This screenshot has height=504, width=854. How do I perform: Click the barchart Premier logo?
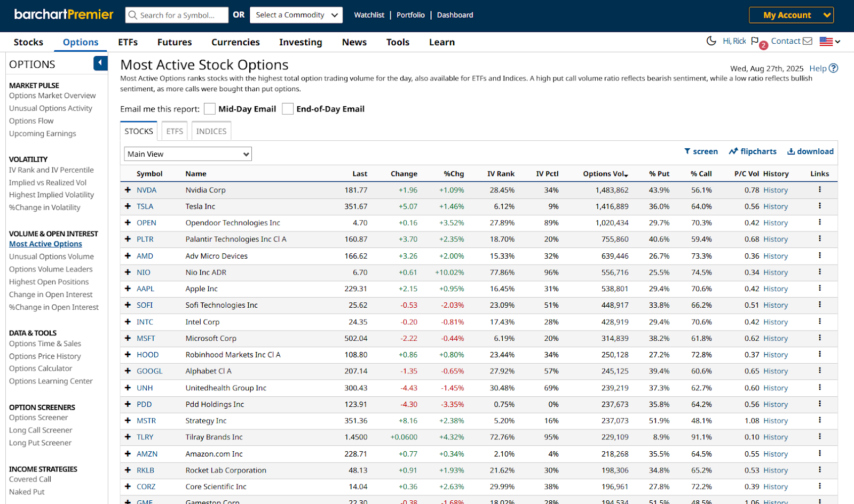(x=64, y=14)
